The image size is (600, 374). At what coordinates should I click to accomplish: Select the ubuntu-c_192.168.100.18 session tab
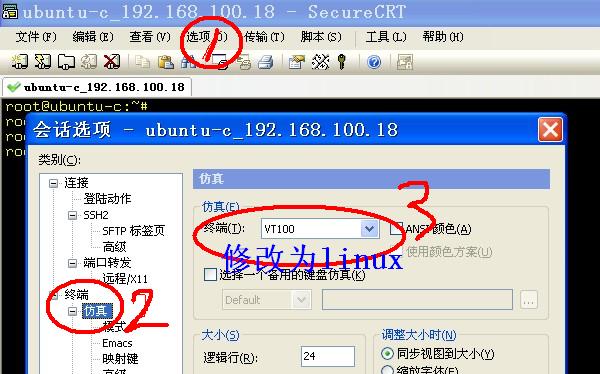(97, 87)
